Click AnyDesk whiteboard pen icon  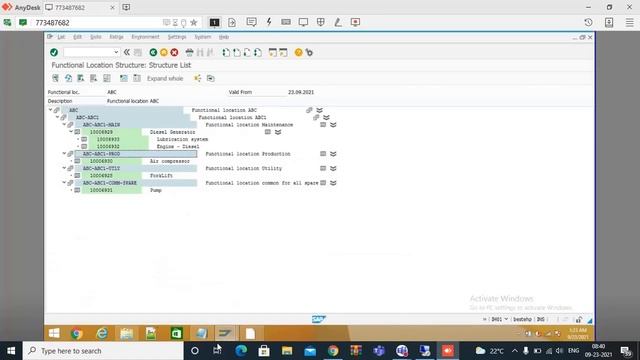338,22
